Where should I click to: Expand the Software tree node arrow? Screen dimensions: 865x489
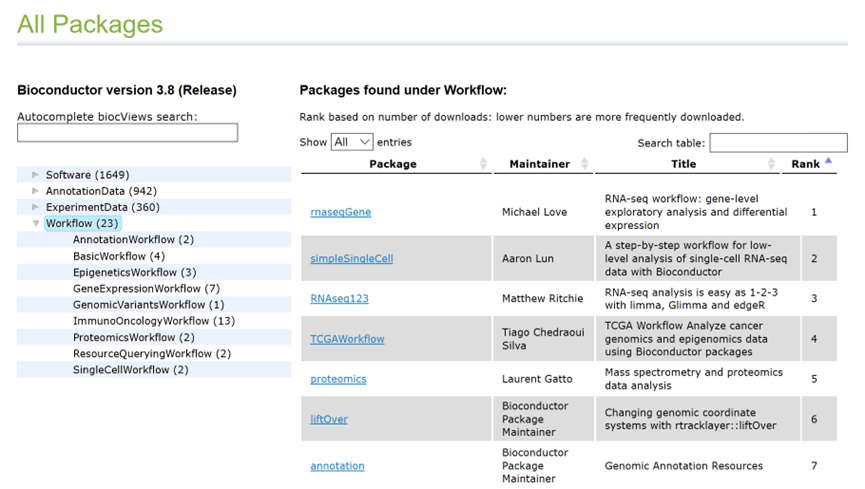pos(35,174)
